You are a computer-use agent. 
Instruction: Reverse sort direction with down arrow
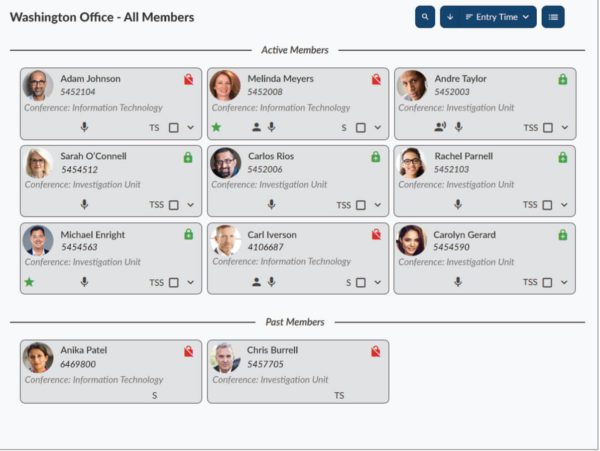[x=450, y=17]
